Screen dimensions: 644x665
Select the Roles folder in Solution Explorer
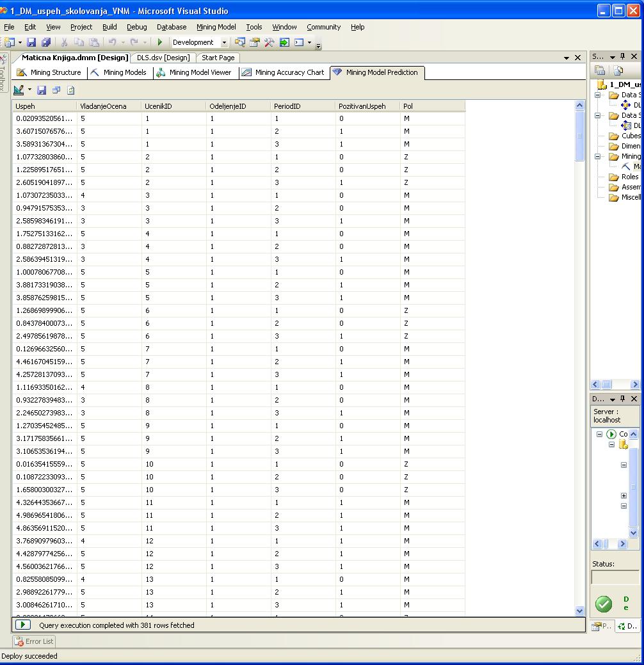click(x=624, y=177)
